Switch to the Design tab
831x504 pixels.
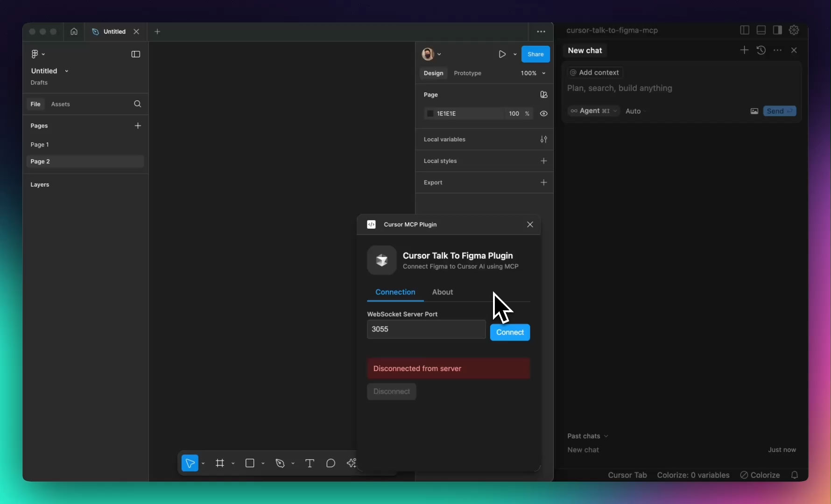433,73
